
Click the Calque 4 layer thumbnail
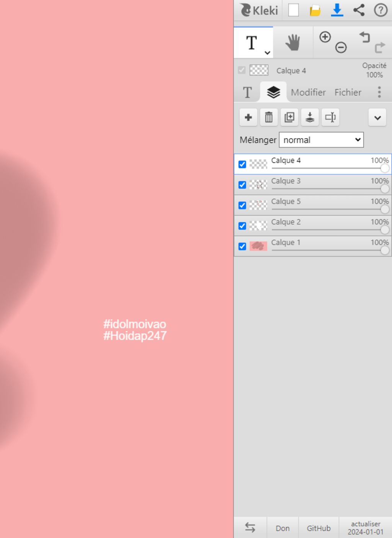pyautogui.click(x=258, y=164)
